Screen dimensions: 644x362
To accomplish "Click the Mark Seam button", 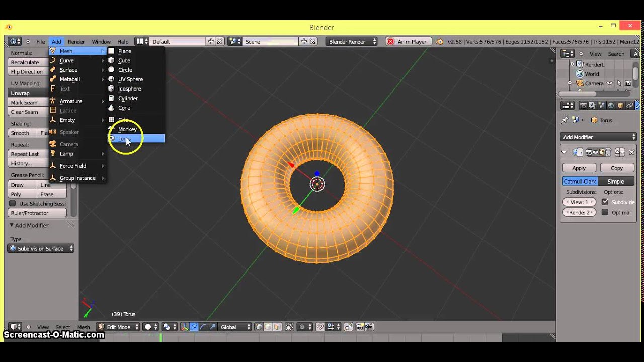I will 29,102.
